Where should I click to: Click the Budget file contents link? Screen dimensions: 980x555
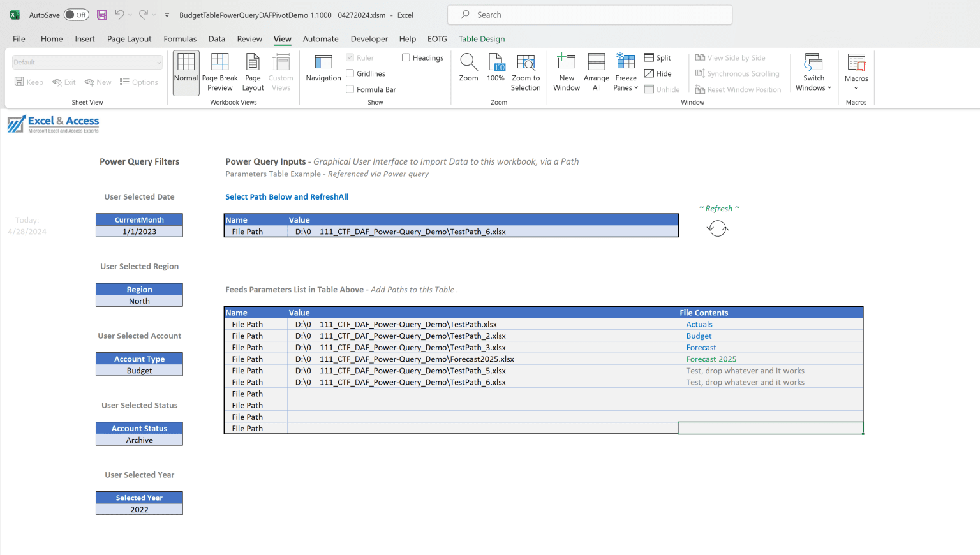(699, 336)
